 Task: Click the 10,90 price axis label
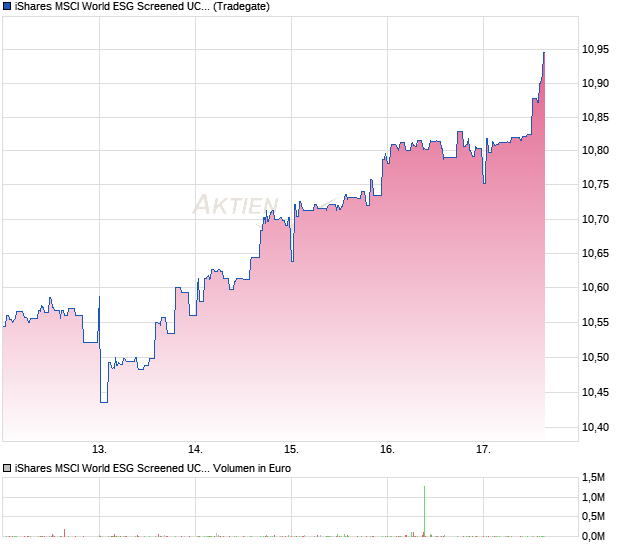click(595, 83)
